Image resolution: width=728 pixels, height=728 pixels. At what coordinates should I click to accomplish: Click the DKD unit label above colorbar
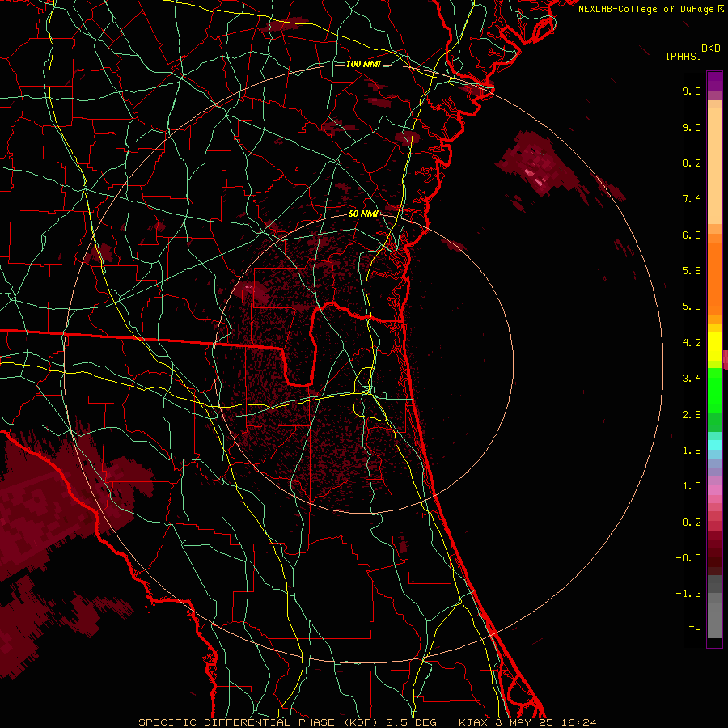point(711,49)
